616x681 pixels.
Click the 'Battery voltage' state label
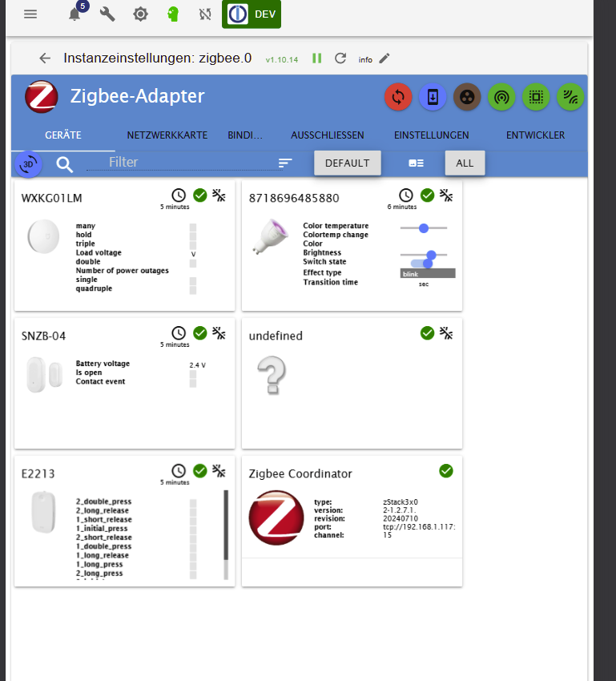pos(103,364)
